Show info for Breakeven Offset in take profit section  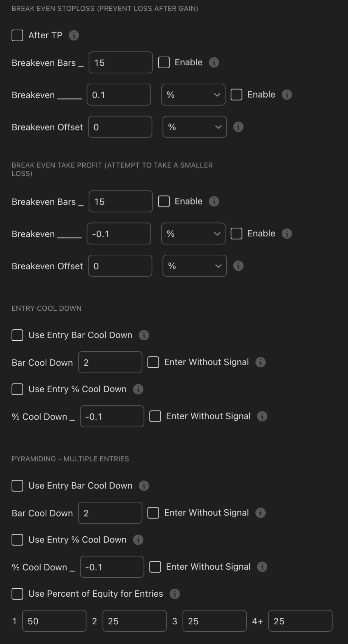pyautogui.click(x=238, y=266)
